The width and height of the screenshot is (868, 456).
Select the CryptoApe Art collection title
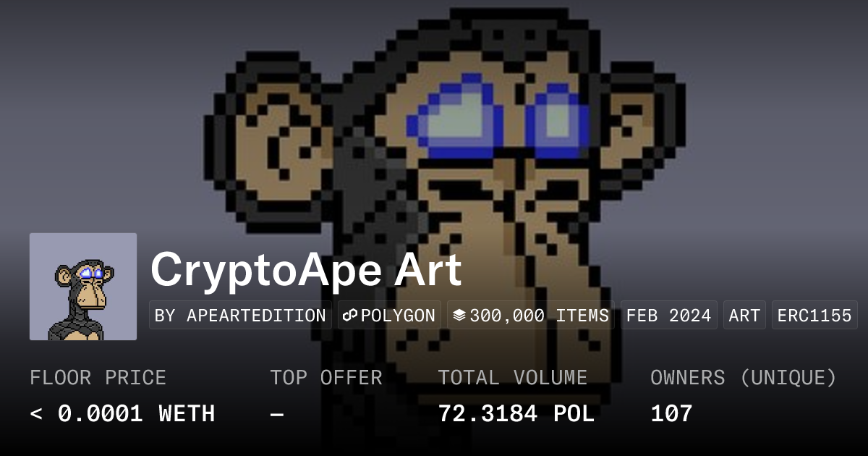pos(305,270)
